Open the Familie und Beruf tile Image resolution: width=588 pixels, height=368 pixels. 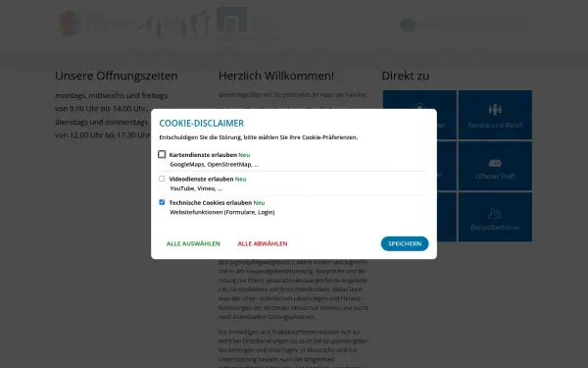(495, 115)
